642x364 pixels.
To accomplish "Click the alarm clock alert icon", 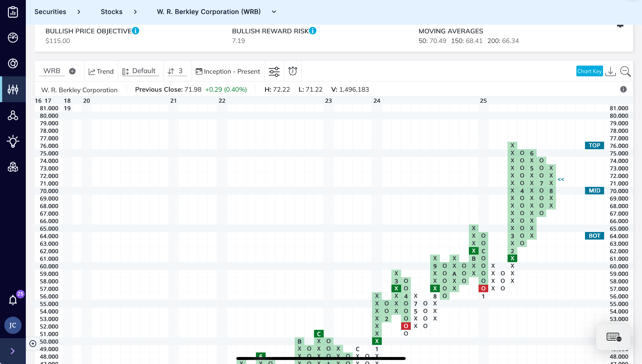I will (x=293, y=71).
